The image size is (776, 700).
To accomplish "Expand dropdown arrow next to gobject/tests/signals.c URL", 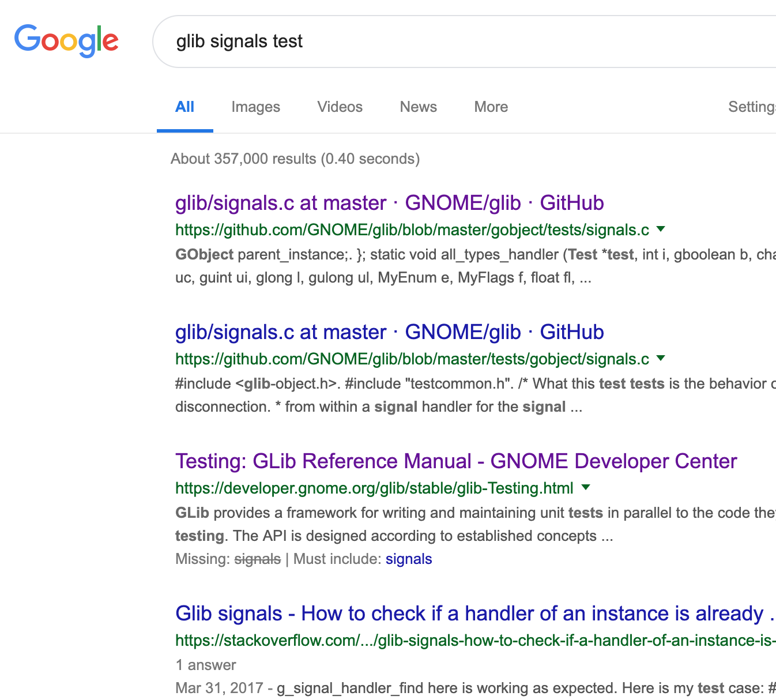I will tap(661, 229).
